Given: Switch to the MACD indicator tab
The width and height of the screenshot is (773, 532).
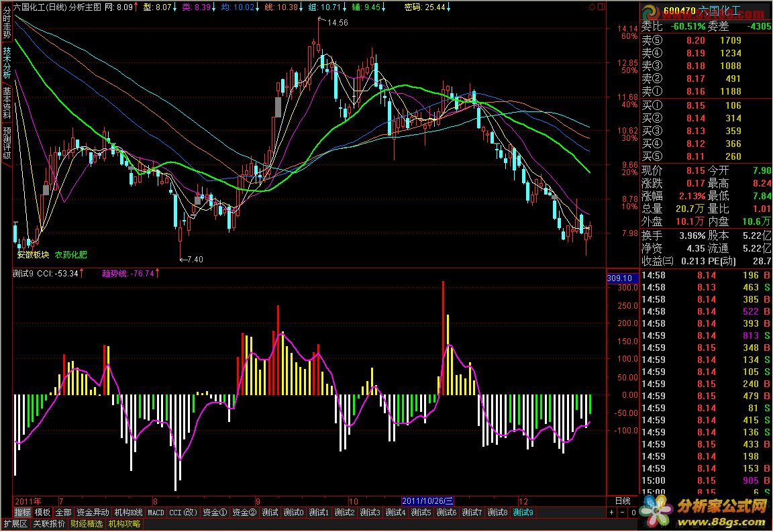Looking at the screenshot, I should coord(156,513).
